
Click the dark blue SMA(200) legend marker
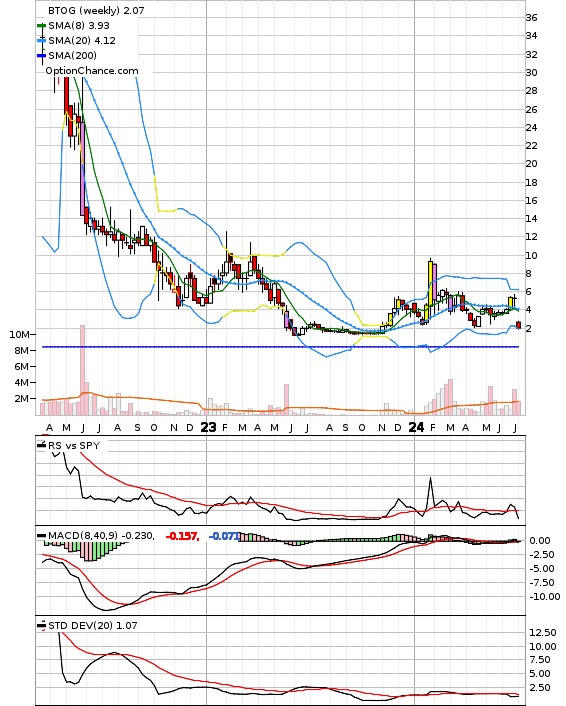pos(41,55)
